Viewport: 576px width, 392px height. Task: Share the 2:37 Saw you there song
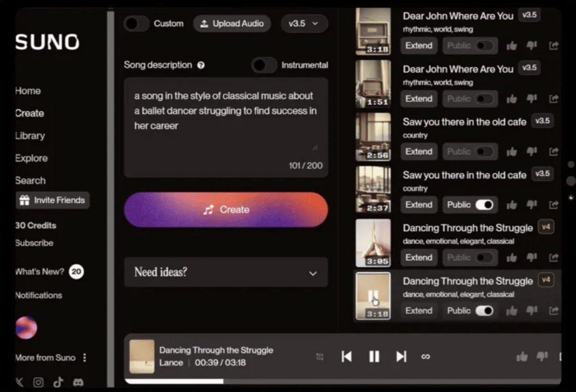click(554, 205)
